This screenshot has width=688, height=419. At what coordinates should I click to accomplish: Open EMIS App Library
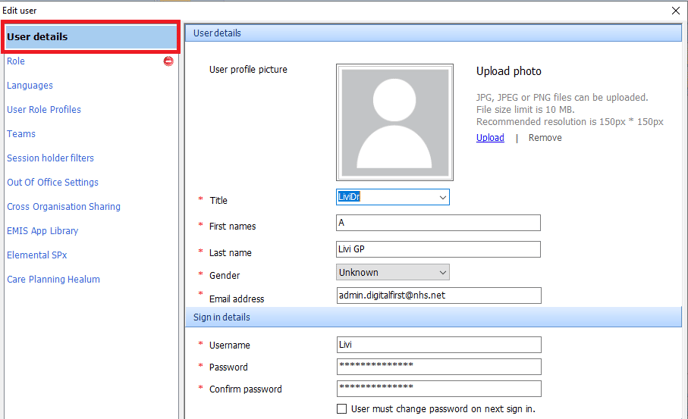42,231
